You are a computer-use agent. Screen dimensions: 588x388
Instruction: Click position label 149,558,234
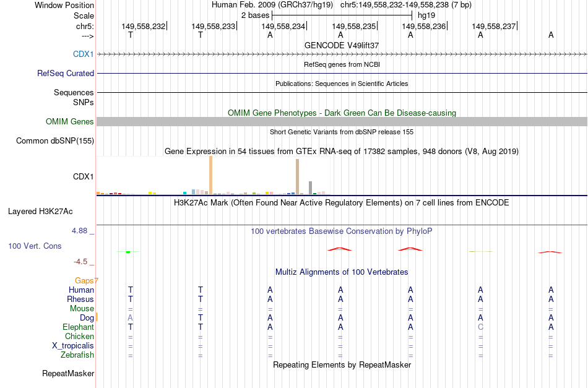tap(283, 26)
